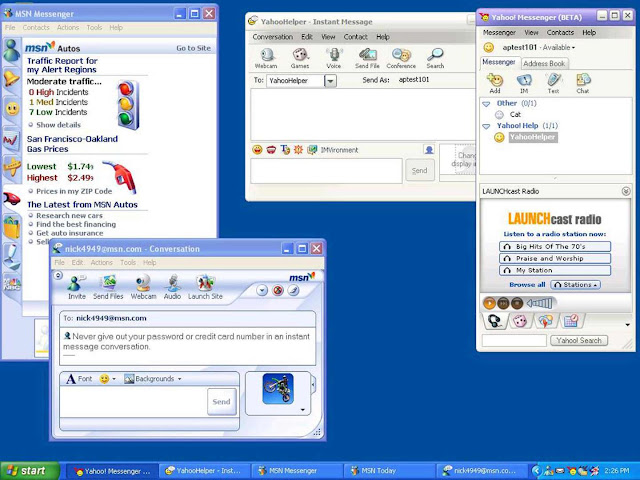
Task: Click the lips audible icon in Yahoo IM
Action: pyautogui.click(x=271, y=150)
